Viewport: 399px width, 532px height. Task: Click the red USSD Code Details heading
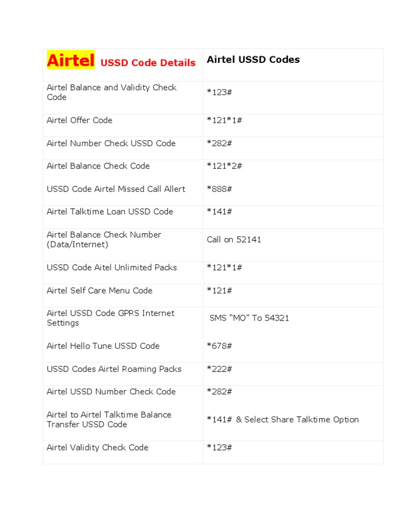(148, 63)
